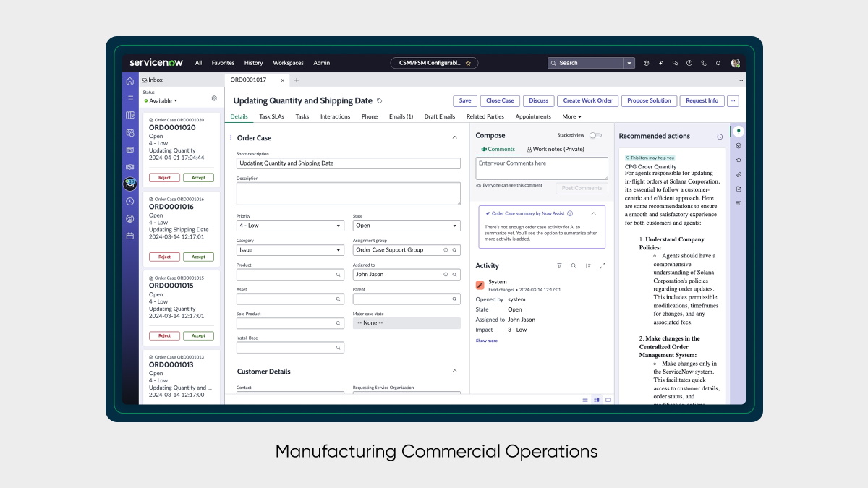Image resolution: width=868 pixels, height=488 pixels.
Task: Collapse the Now Assist summary card
Action: [594, 213]
